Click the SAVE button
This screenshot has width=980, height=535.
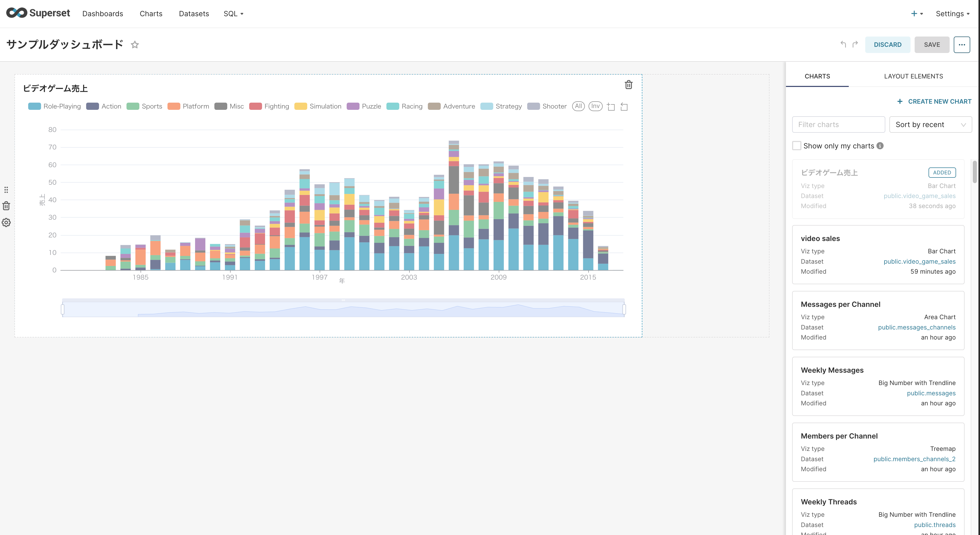point(932,44)
